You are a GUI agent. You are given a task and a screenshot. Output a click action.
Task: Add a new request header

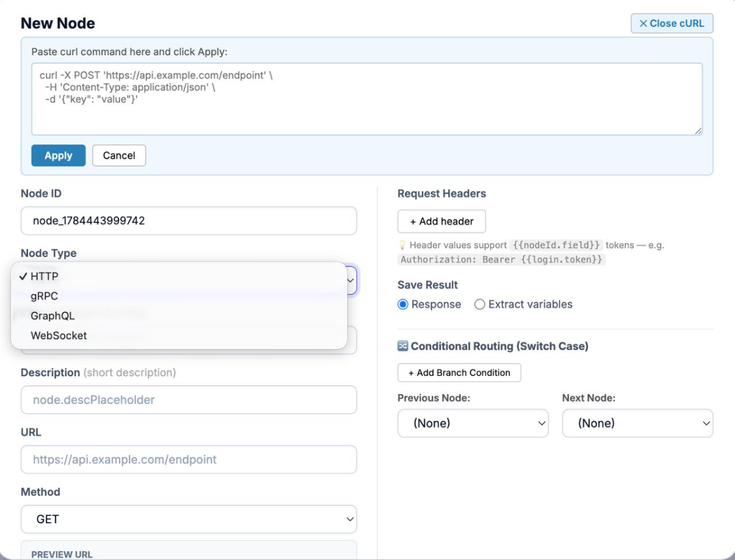(442, 221)
